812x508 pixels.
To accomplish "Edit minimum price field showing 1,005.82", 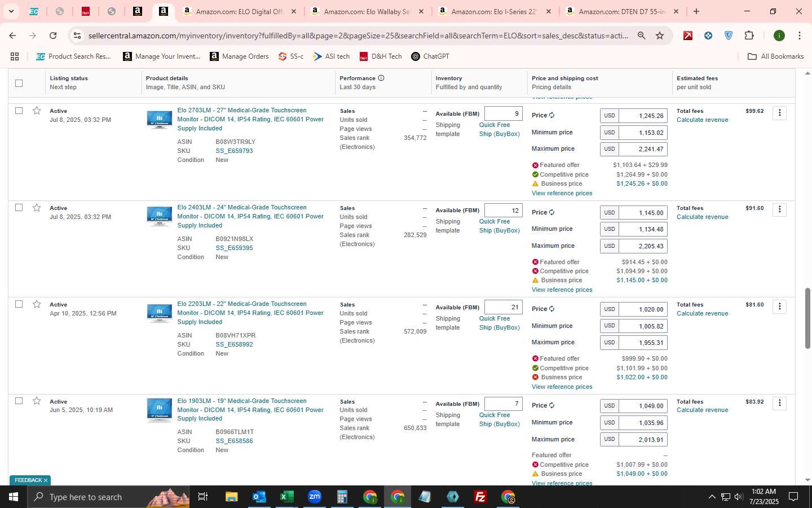I will click(643, 326).
